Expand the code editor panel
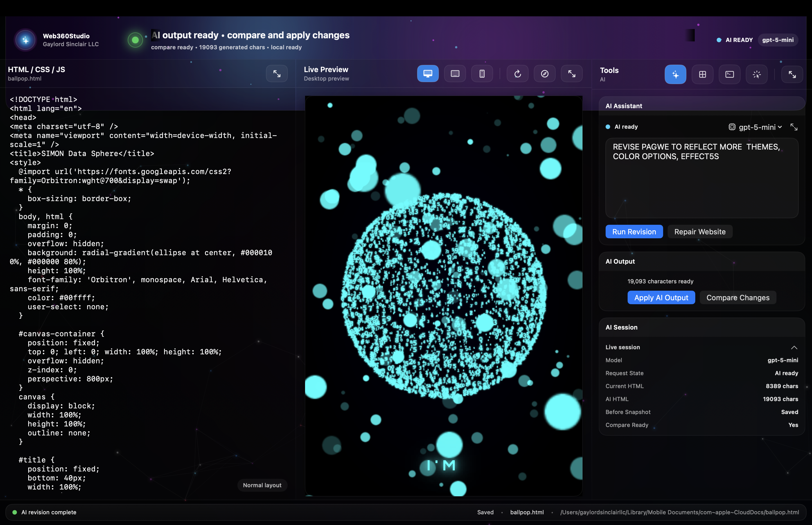Screen dimensions: 812x525 click(277, 73)
